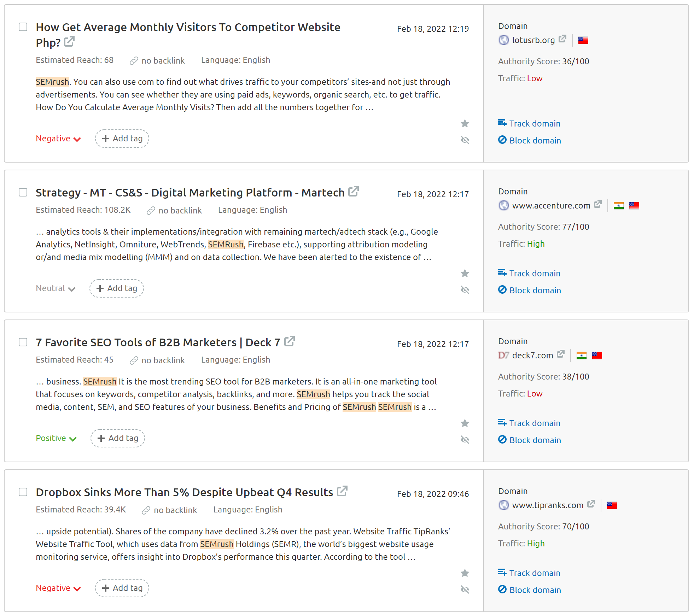Star the lotusrb.org mention as favorite
694x616 pixels.
tap(465, 123)
